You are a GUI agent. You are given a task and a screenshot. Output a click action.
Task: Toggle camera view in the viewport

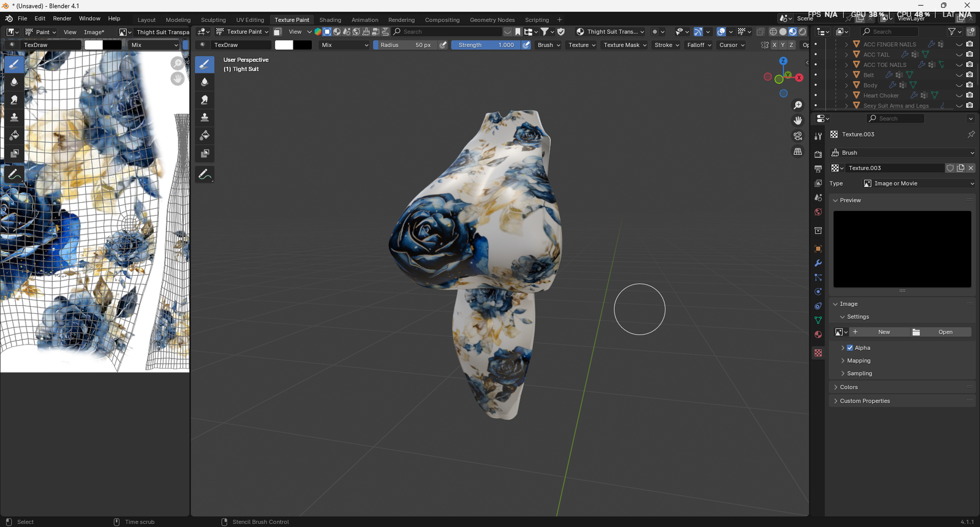tap(797, 136)
